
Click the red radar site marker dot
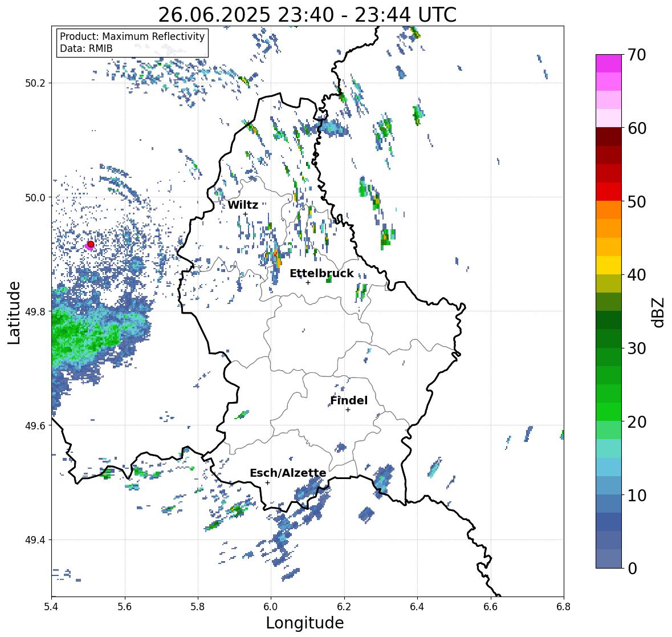(x=91, y=244)
